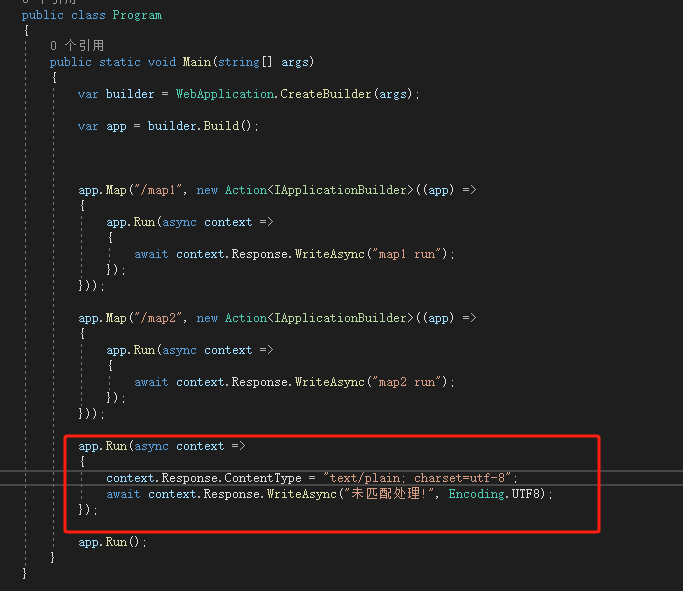Screen dimensions: 683x591
Task: Click the Encoding class name
Action: [476, 494]
